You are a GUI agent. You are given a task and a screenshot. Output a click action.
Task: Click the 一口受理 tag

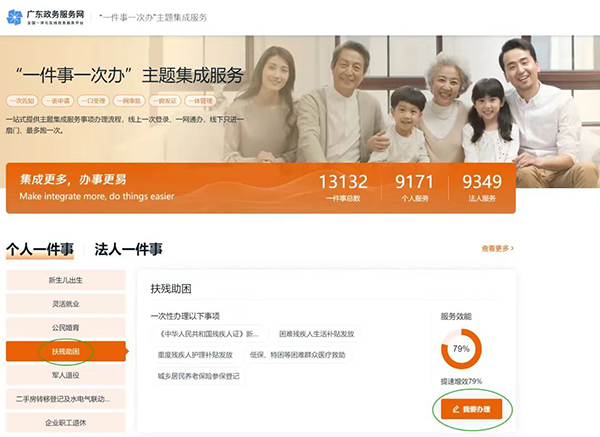[93, 101]
